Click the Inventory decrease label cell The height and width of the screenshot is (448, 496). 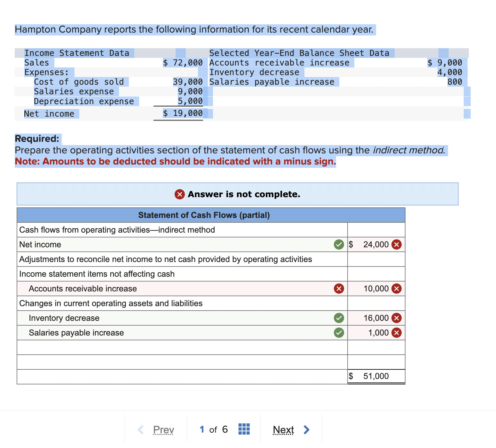pos(182,318)
